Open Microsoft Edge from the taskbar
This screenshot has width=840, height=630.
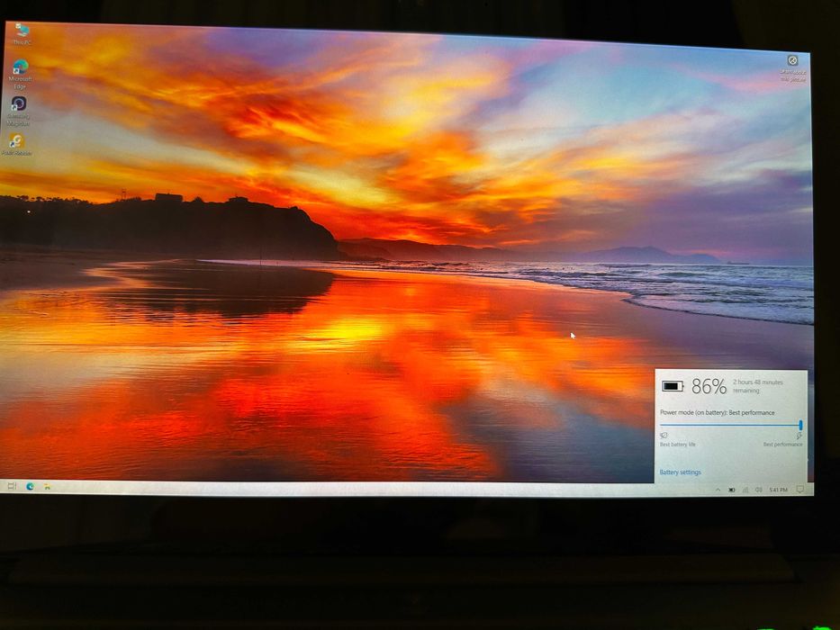(30, 486)
